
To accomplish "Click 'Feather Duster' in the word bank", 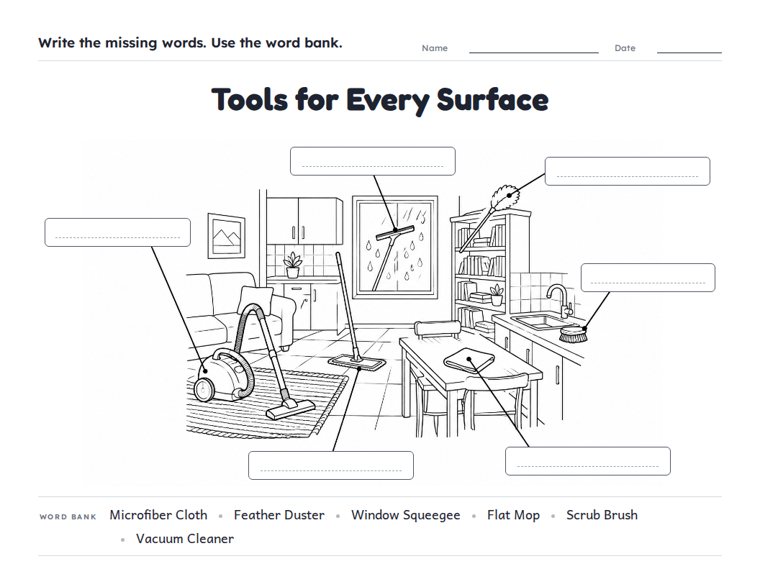I will pos(279,515).
